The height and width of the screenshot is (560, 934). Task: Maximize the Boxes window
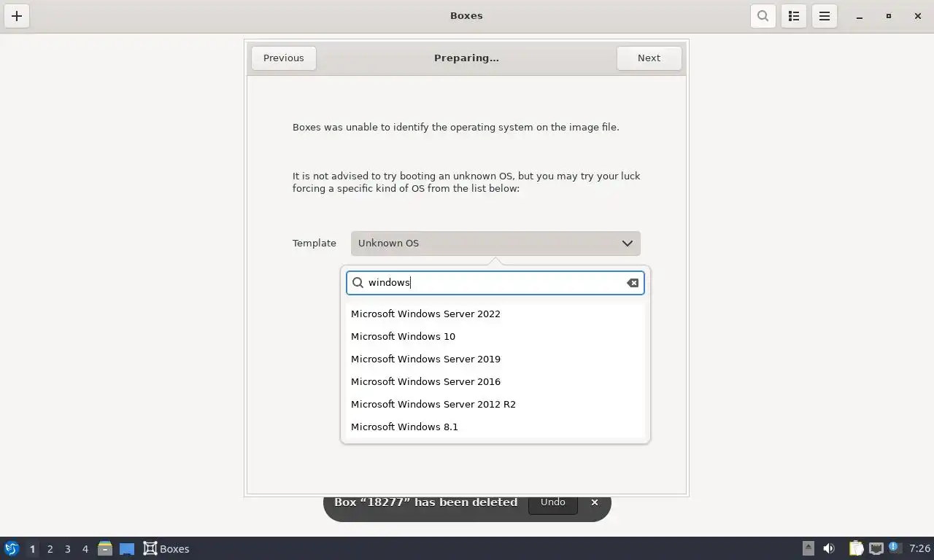(889, 16)
